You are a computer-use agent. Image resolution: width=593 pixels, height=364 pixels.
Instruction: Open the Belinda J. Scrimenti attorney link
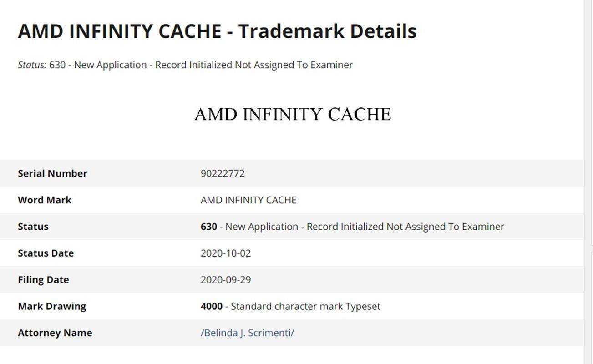click(247, 333)
